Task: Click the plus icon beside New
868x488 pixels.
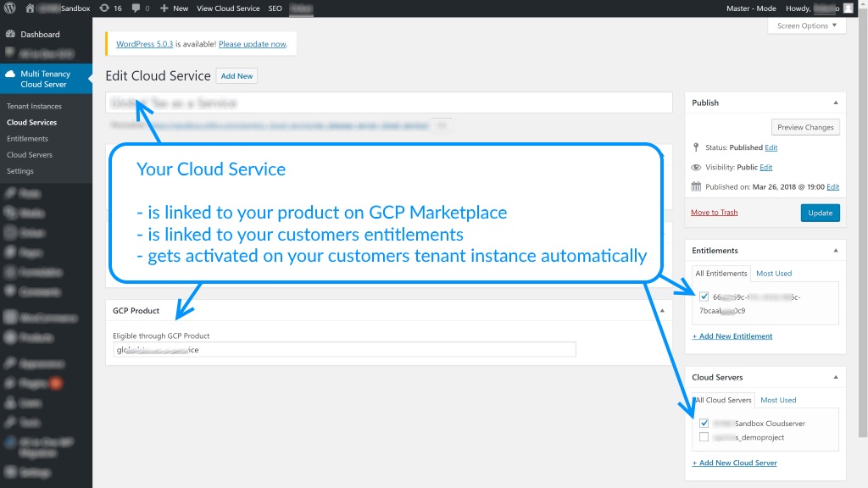Action: click(x=164, y=8)
